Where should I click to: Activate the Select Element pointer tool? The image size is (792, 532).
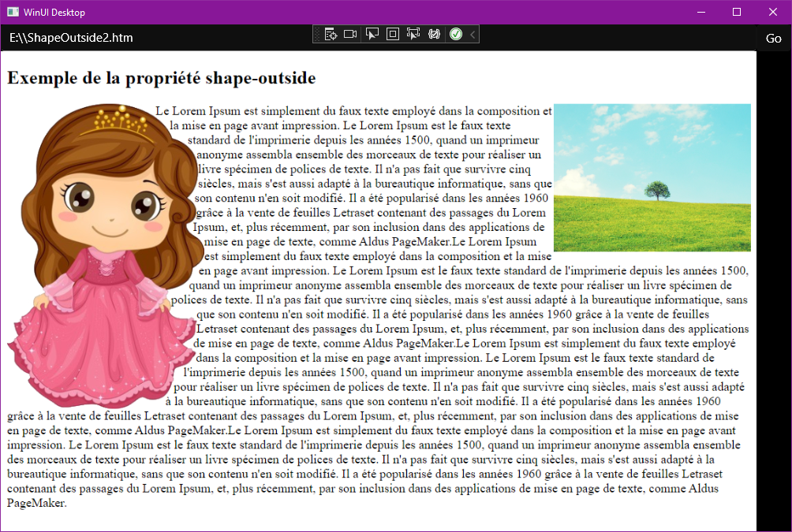372,35
